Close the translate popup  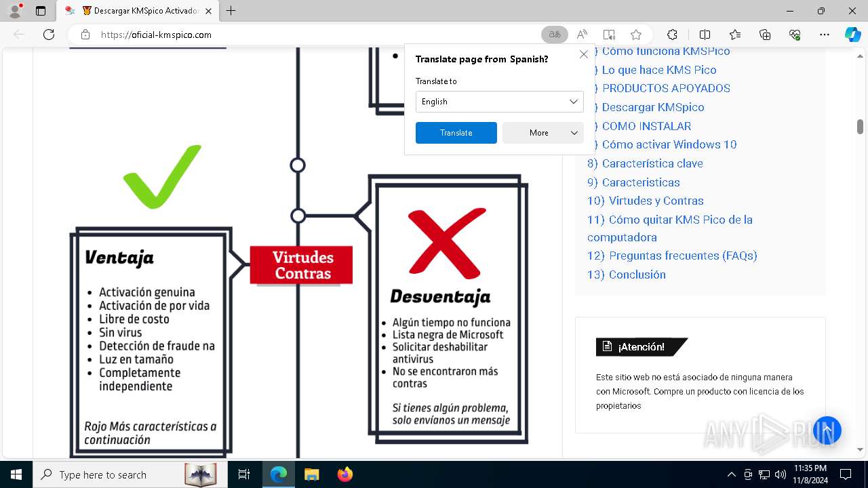click(x=583, y=54)
